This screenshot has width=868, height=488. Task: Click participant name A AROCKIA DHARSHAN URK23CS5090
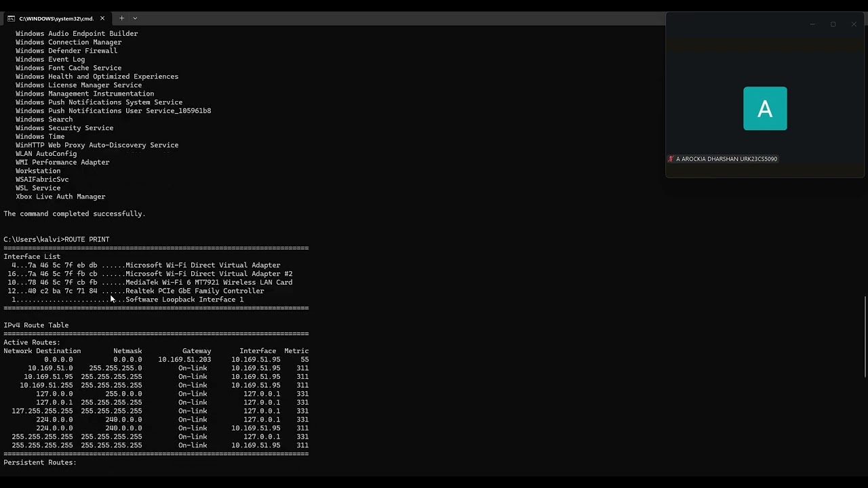[726, 159]
